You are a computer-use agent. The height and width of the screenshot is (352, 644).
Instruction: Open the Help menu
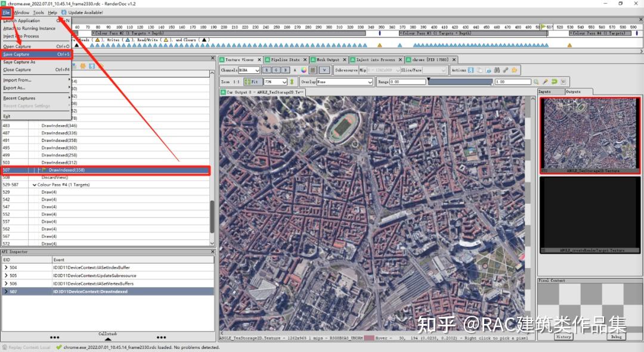click(x=52, y=13)
